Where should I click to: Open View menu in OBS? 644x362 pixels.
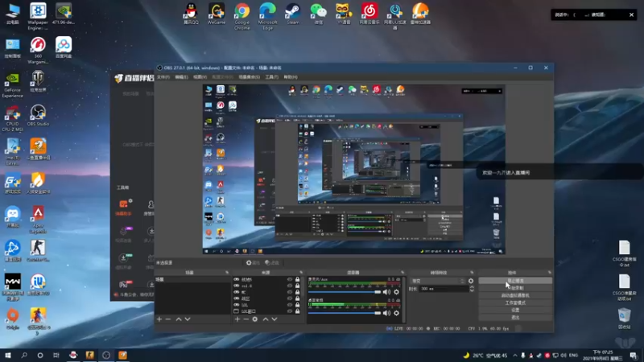200,76
